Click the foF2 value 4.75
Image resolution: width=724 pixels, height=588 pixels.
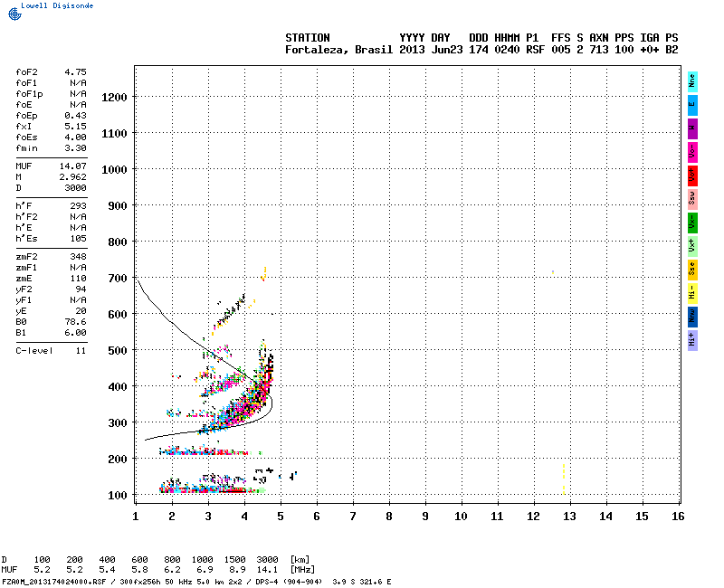point(75,72)
